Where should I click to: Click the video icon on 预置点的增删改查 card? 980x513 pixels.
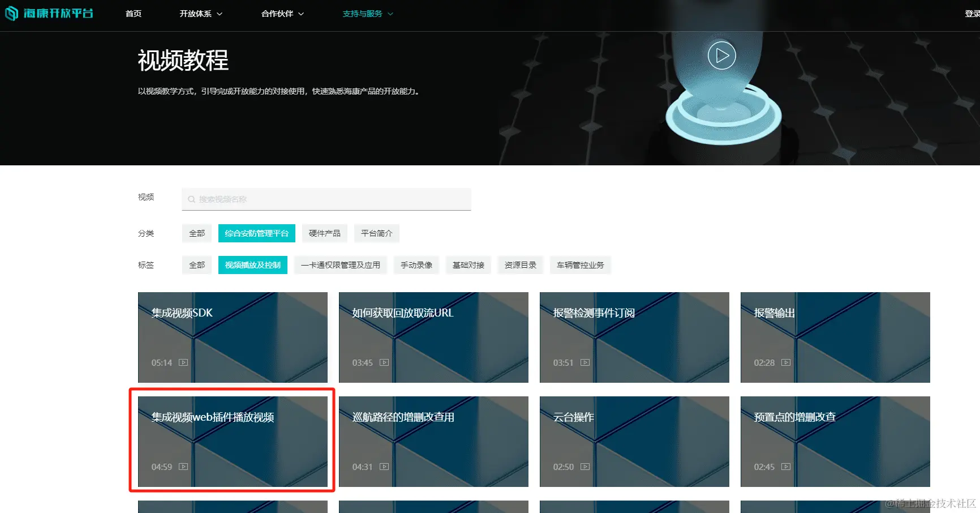click(x=786, y=467)
